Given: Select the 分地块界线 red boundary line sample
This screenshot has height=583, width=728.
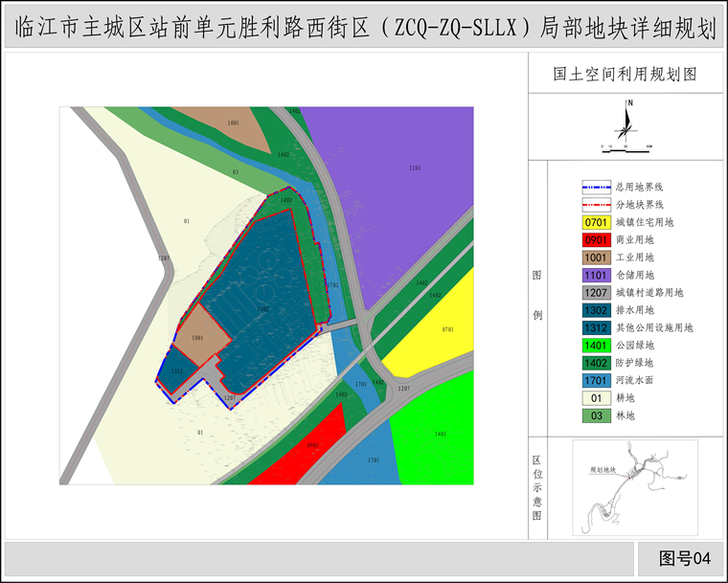Looking at the screenshot, I should pyautogui.click(x=595, y=205).
